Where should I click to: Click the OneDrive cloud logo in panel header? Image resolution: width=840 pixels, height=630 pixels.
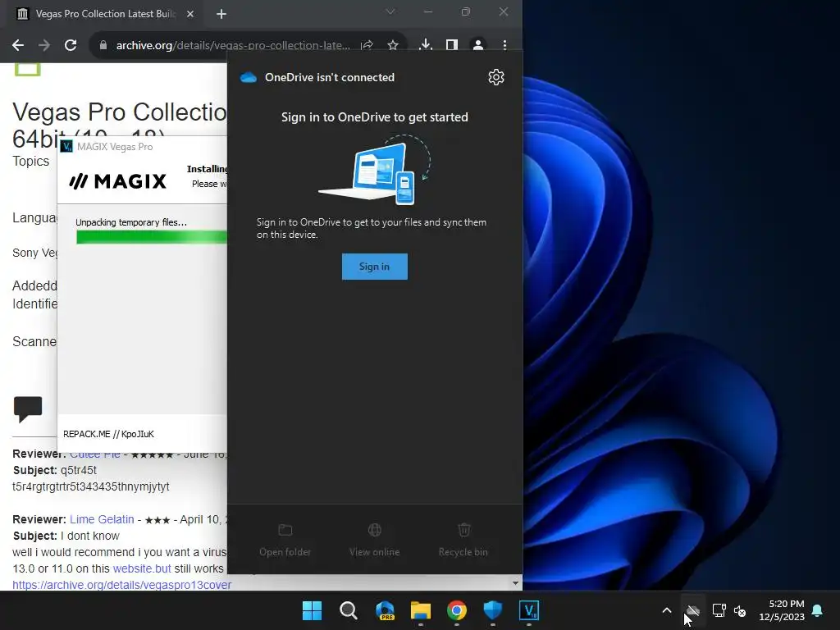coord(249,78)
